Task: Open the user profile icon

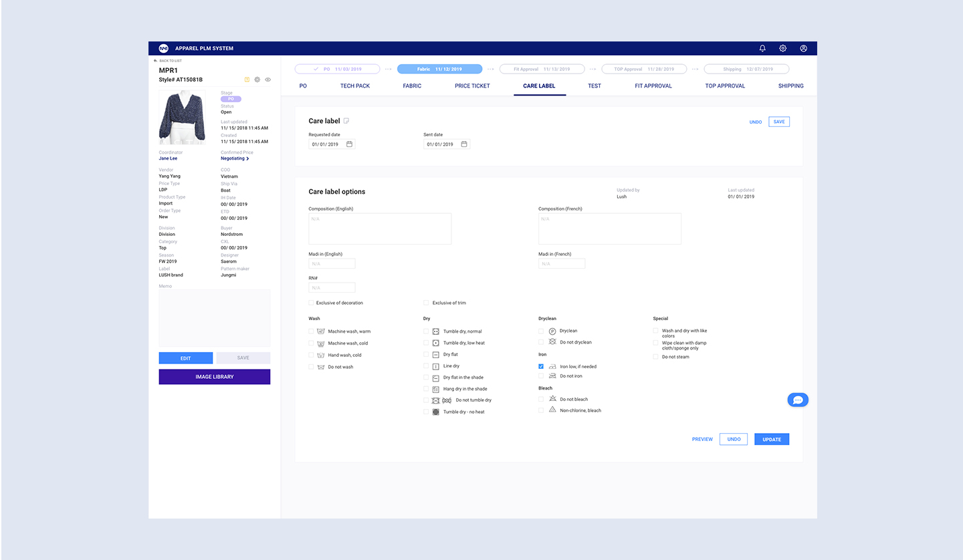Action: [803, 48]
